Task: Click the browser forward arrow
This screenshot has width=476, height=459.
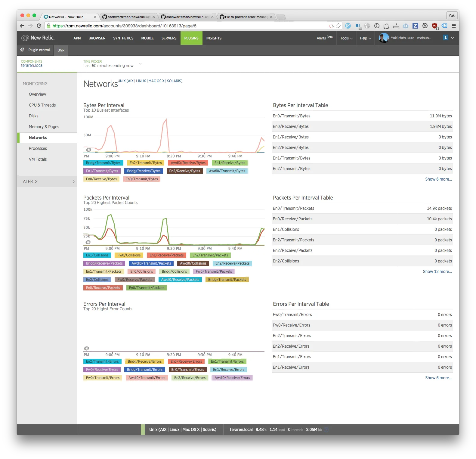Action: [x=30, y=26]
